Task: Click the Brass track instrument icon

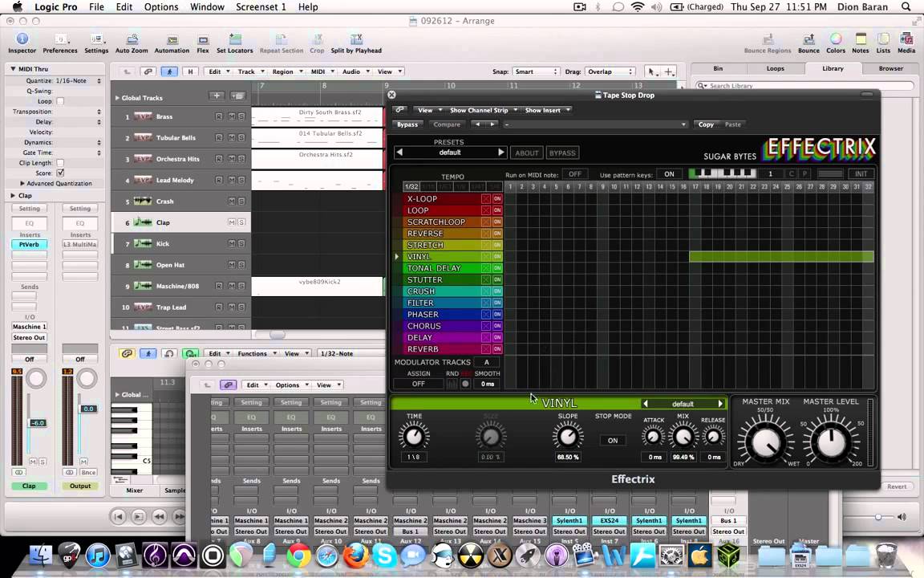Action: 144,116
